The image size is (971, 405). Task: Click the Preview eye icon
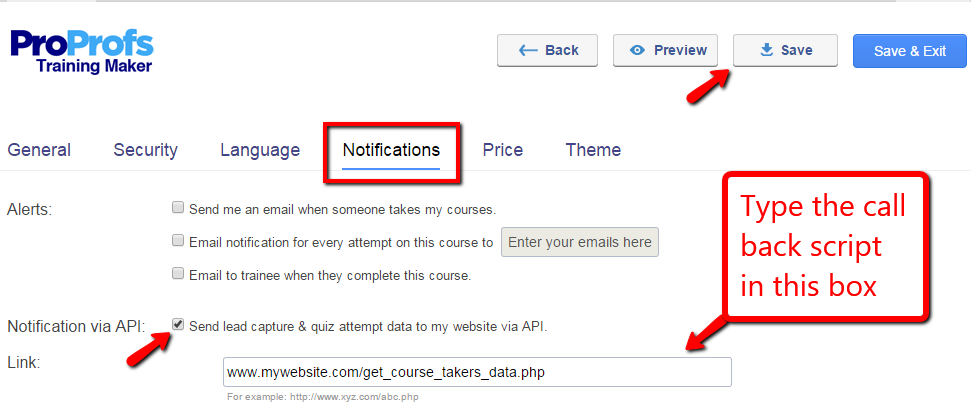637,50
